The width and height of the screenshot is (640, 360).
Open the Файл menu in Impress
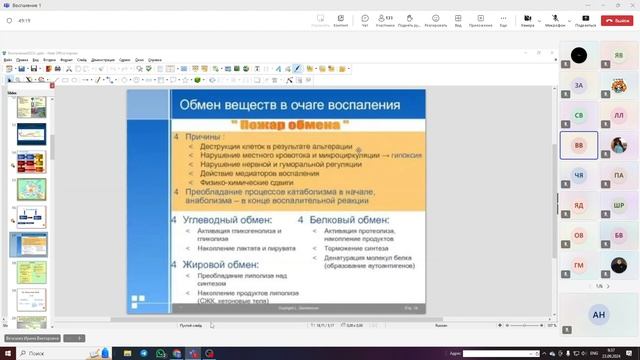click(8, 60)
